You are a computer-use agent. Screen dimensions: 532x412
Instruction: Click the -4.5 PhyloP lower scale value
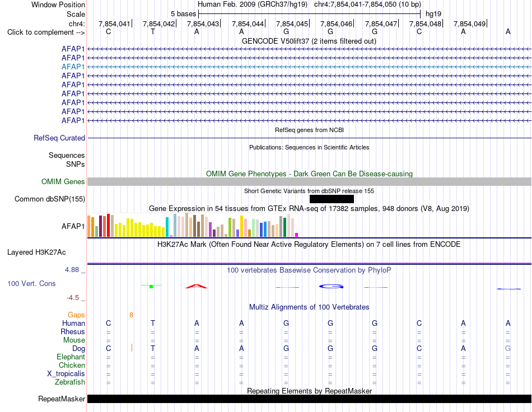pyautogui.click(x=73, y=298)
